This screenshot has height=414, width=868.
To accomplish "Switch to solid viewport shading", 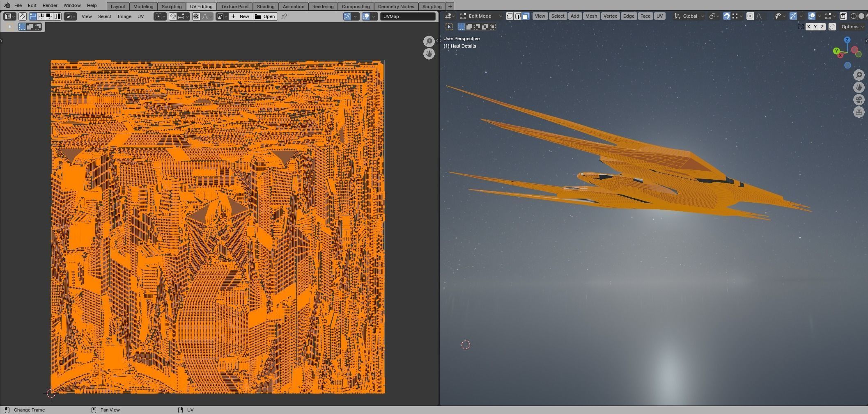I will point(861,16).
